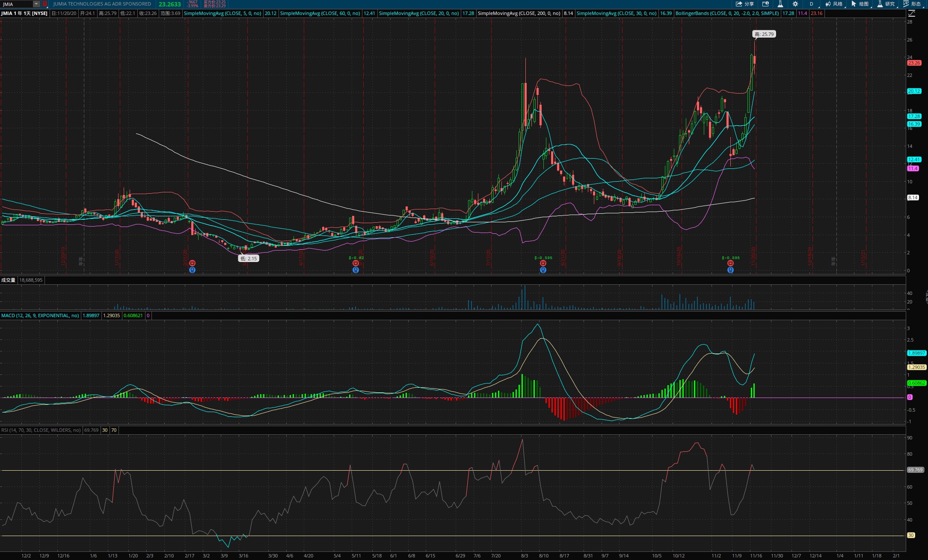Click the 69.769 RSI axis tag
The height and width of the screenshot is (560, 928).
[x=915, y=470]
